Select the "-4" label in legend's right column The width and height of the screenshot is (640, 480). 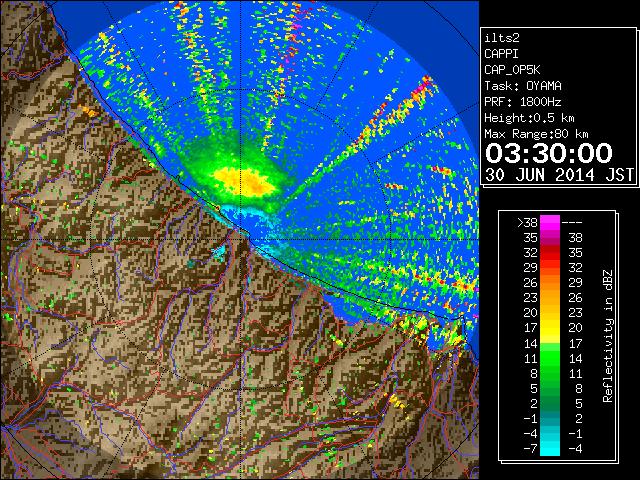coord(575,449)
